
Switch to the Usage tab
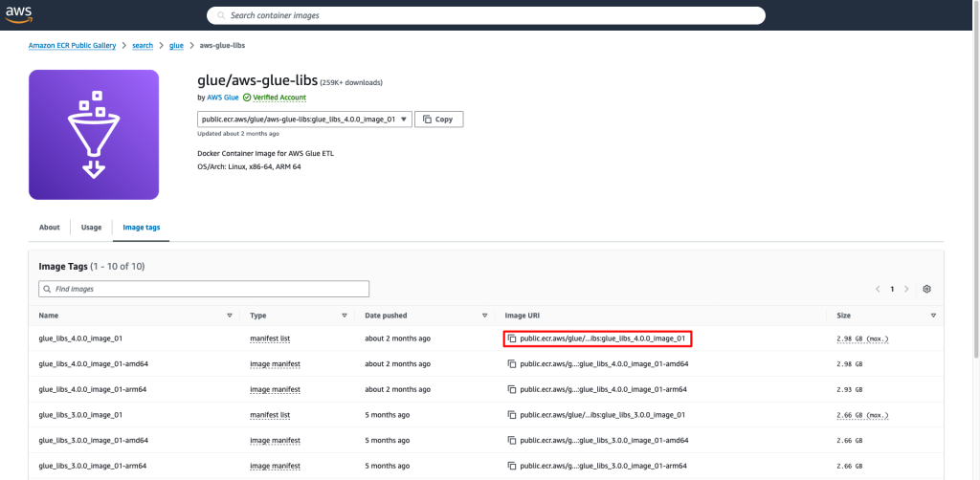coord(91,228)
